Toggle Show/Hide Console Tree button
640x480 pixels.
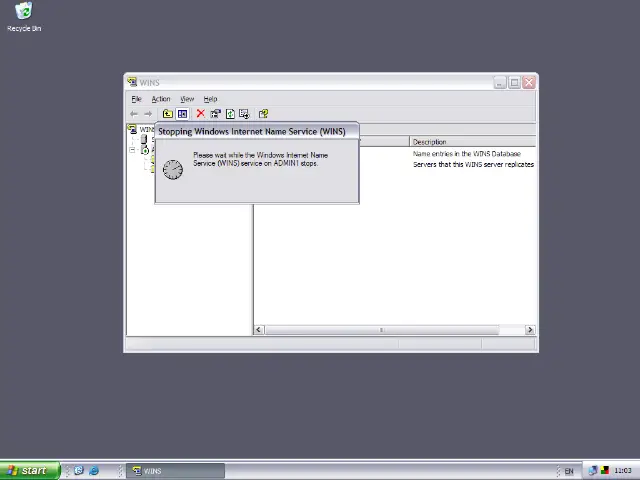tap(182, 114)
